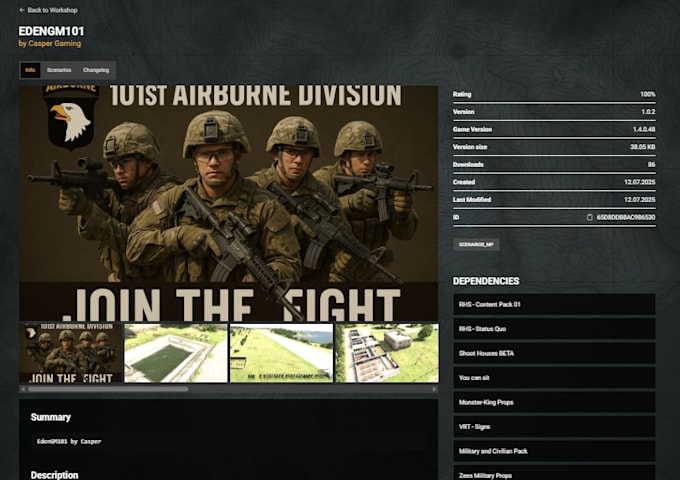
Task: Switch to the Scenarios tab
Action: 59,70
